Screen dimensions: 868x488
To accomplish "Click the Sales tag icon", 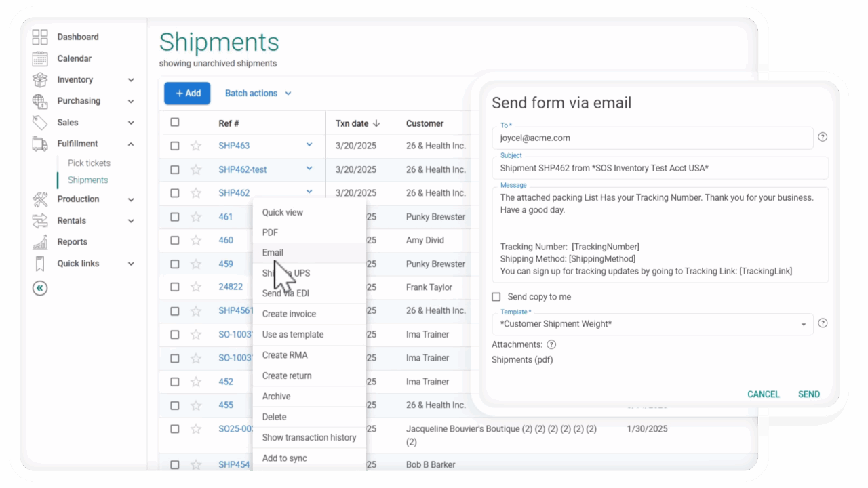I will (x=40, y=123).
